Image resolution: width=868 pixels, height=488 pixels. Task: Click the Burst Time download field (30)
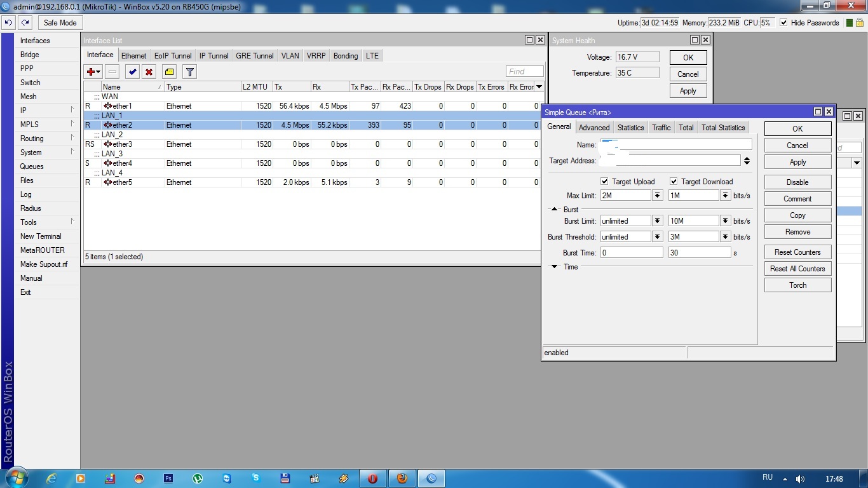[x=700, y=252]
